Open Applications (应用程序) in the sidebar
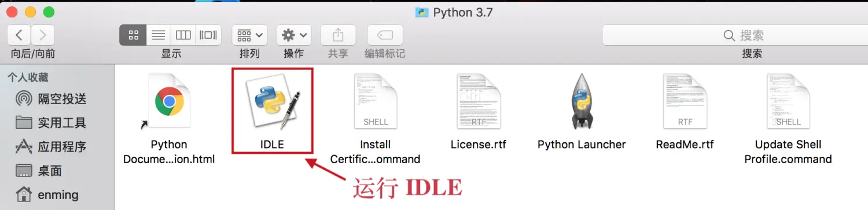Image resolution: width=868 pixels, height=210 pixels. (x=51, y=147)
